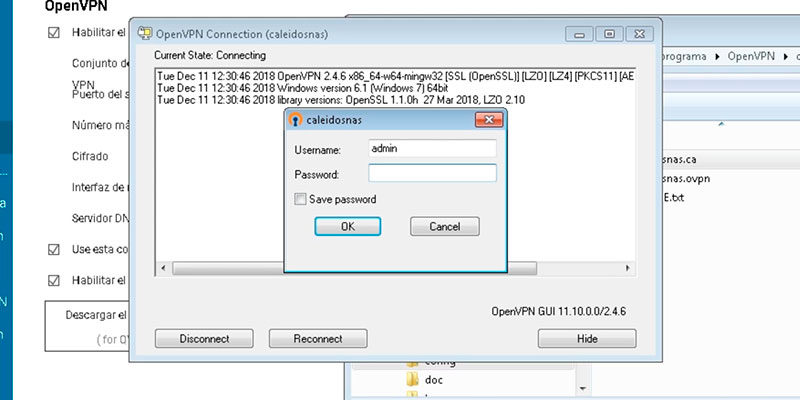Click the folder icon next to doc
Screen dimensions: 800x400
click(412, 380)
